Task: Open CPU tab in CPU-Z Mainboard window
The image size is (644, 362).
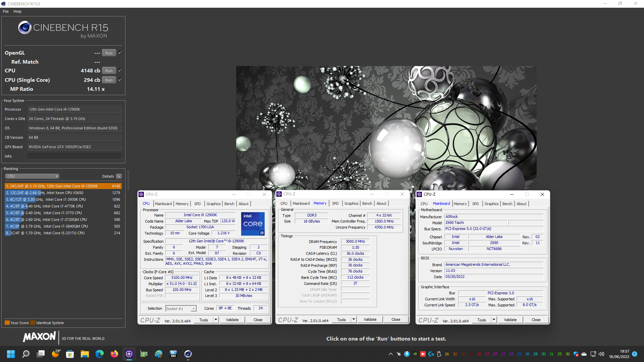Action: click(424, 204)
